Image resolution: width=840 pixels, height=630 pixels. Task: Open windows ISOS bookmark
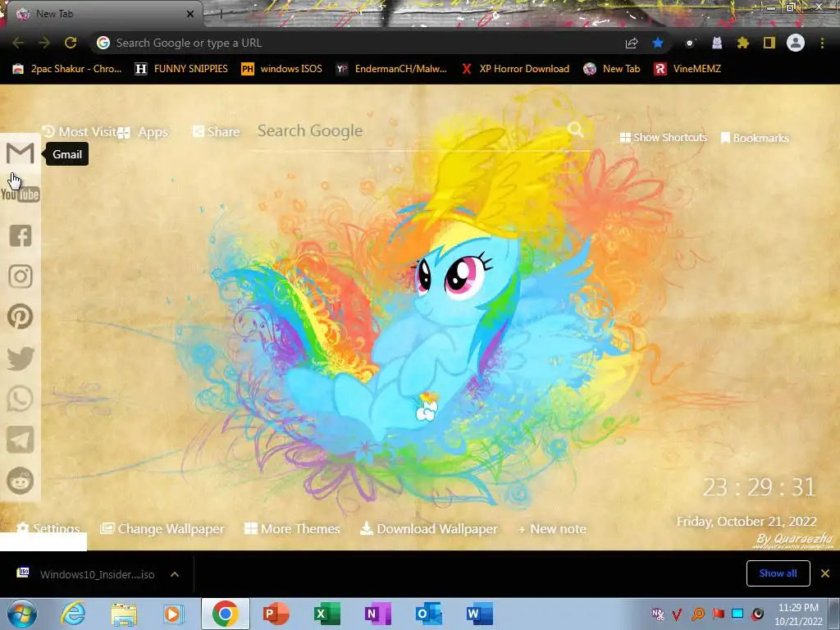(282, 69)
